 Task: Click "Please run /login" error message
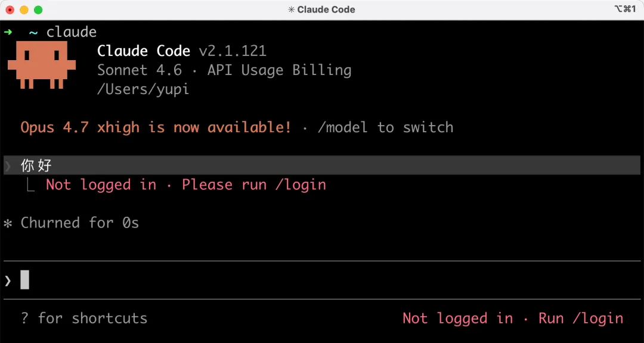coord(254,185)
